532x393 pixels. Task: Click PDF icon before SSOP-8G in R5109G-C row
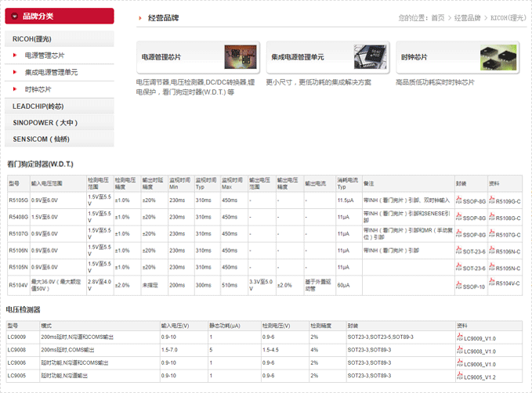459,200
